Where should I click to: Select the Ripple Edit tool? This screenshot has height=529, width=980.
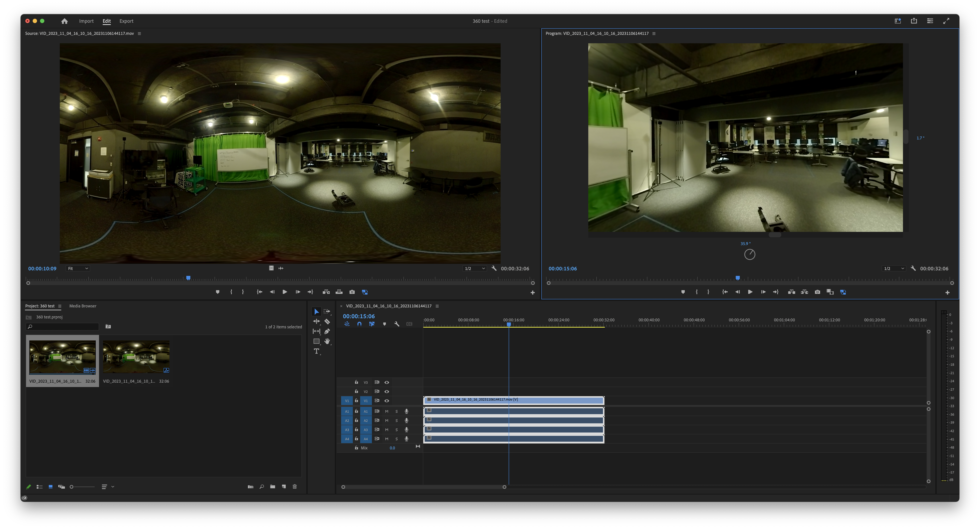click(316, 322)
